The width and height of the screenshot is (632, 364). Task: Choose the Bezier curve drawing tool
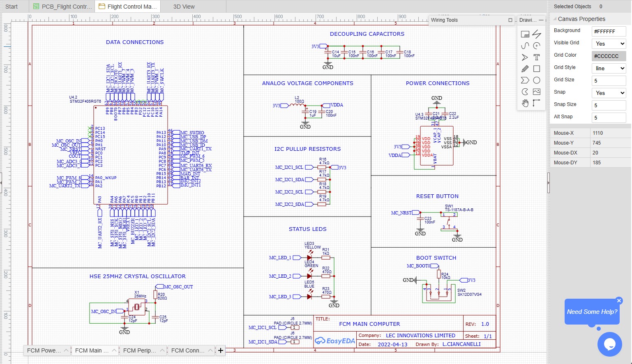(525, 46)
